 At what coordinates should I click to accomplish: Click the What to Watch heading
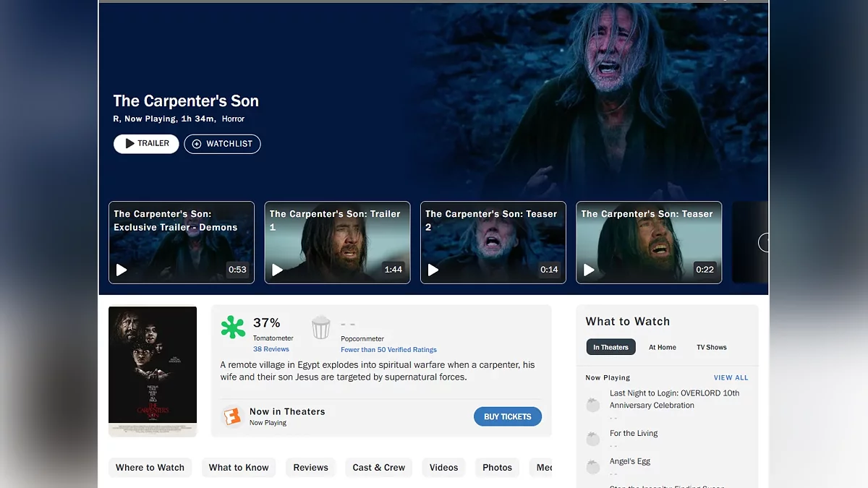[628, 322]
